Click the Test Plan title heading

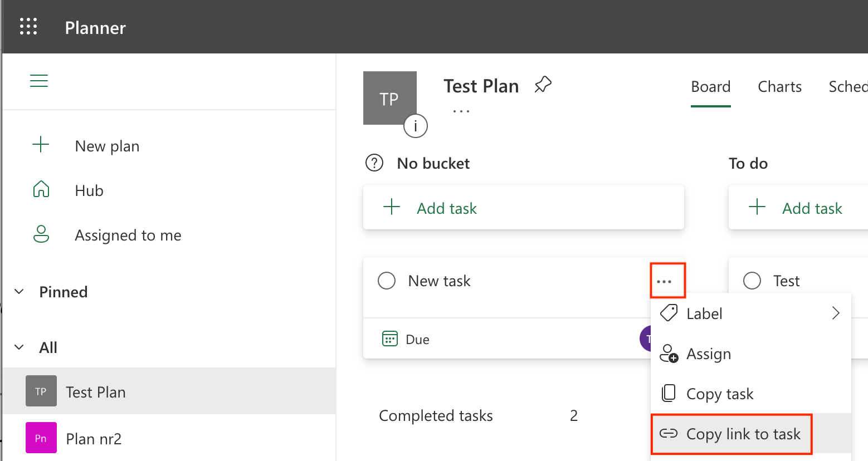[481, 86]
